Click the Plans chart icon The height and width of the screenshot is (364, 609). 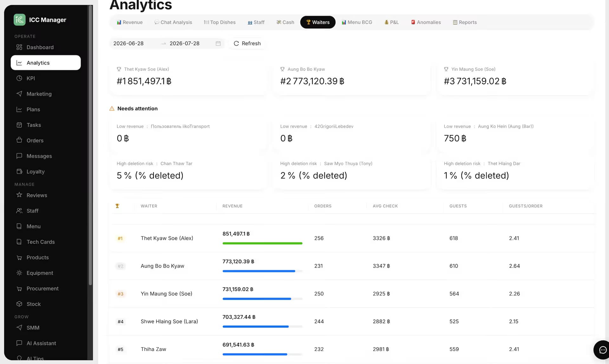point(19,109)
